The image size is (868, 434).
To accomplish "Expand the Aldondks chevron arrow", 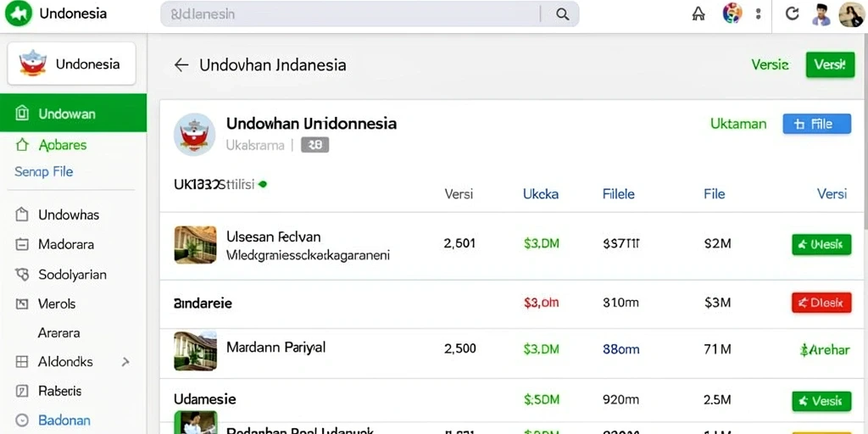I will 125,362.
